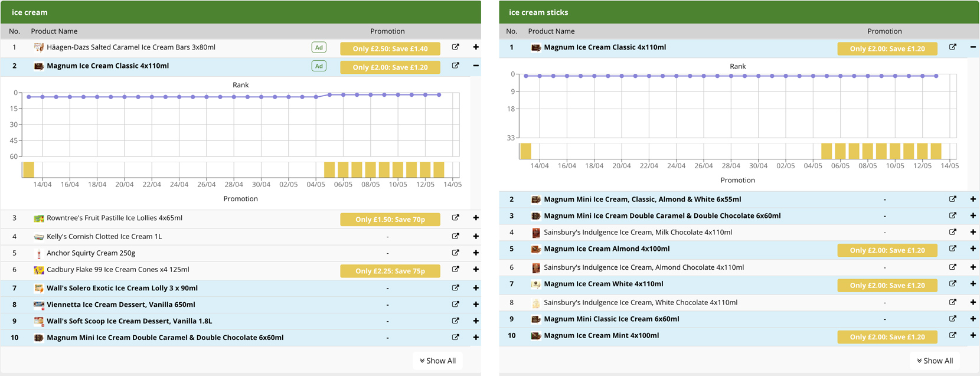Open external link for Magnum Ice Cream Mint 4x100ml
The height and width of the screenshot is (376, 980).
tap(952, 335)
